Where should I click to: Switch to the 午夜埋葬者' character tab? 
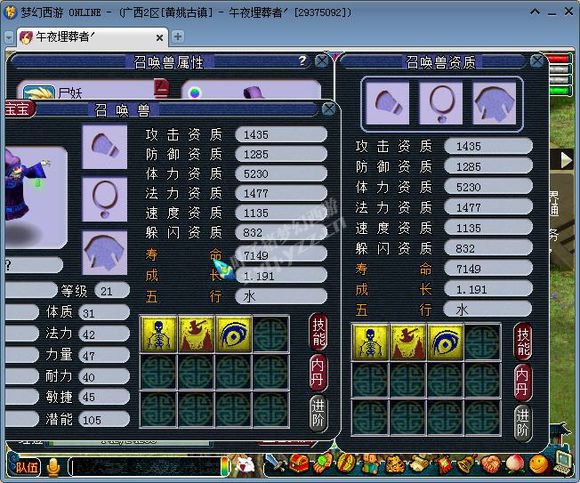91,37
